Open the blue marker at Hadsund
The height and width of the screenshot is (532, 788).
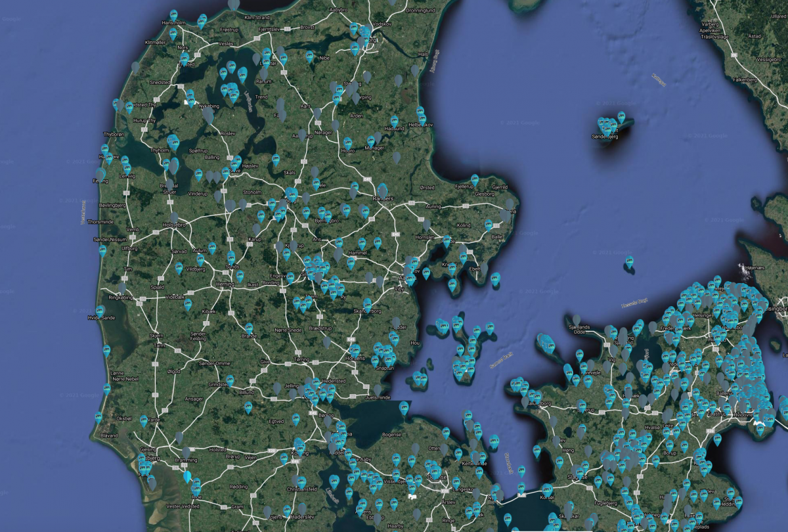[x=394, y=121]
